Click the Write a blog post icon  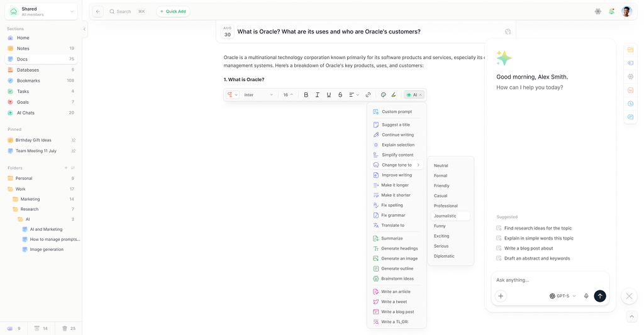point(376,312)
